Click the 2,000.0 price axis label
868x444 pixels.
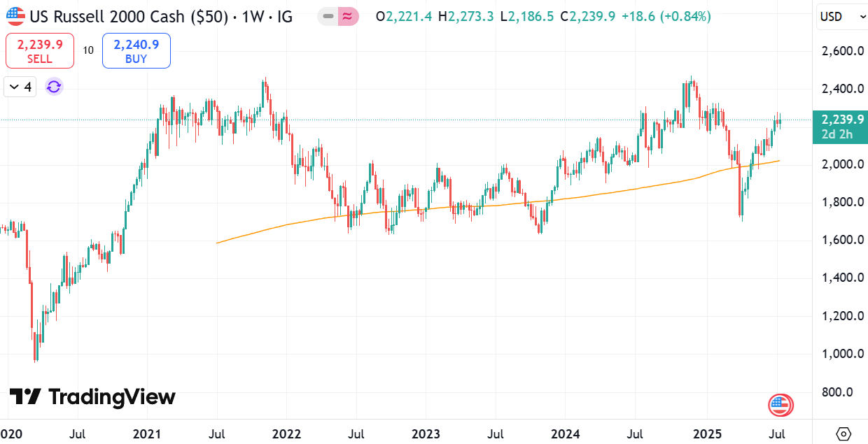click(x=842, y=164)
